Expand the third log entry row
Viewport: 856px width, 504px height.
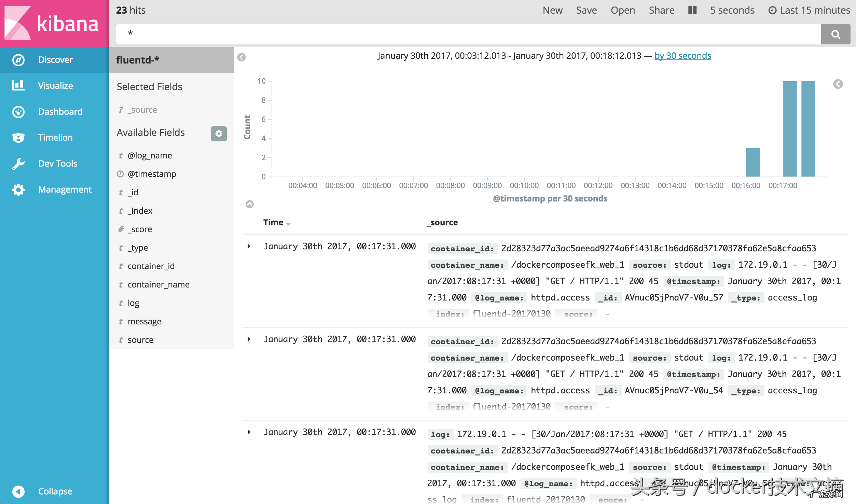pos(249,432)
